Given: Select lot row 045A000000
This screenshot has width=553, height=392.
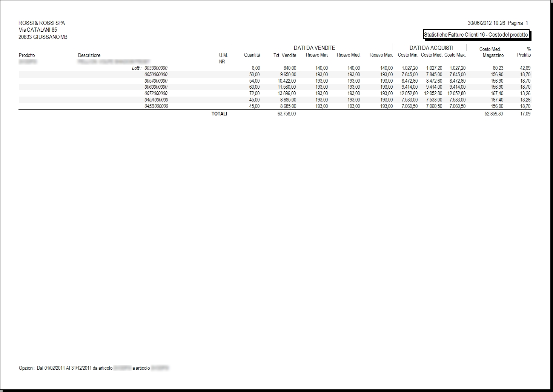Looking at the screenshot, I should click(x=275, y=100).
